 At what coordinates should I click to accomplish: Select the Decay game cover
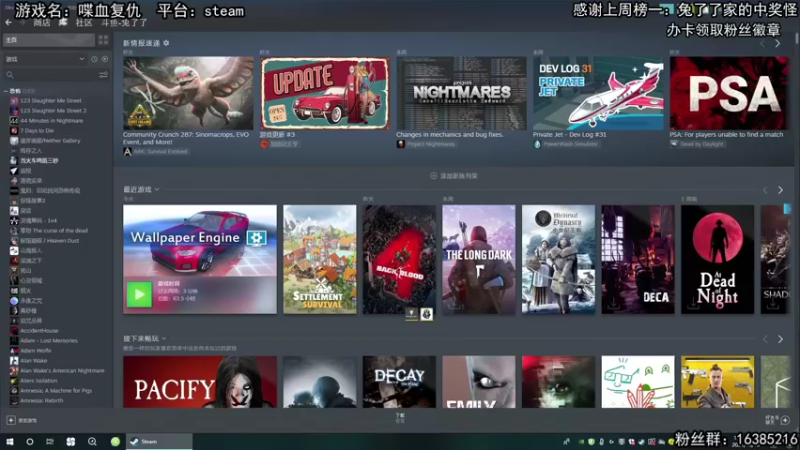click(x=399, y=382)
